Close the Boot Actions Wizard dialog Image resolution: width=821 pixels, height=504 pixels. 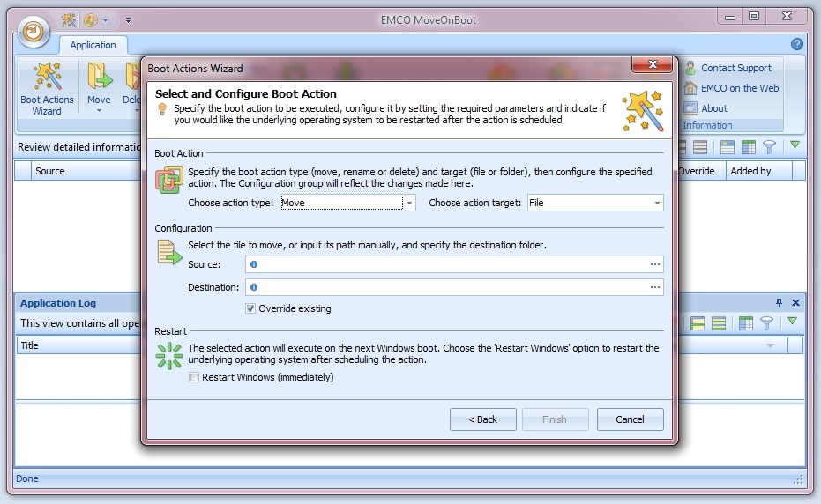tap(652, 64)
